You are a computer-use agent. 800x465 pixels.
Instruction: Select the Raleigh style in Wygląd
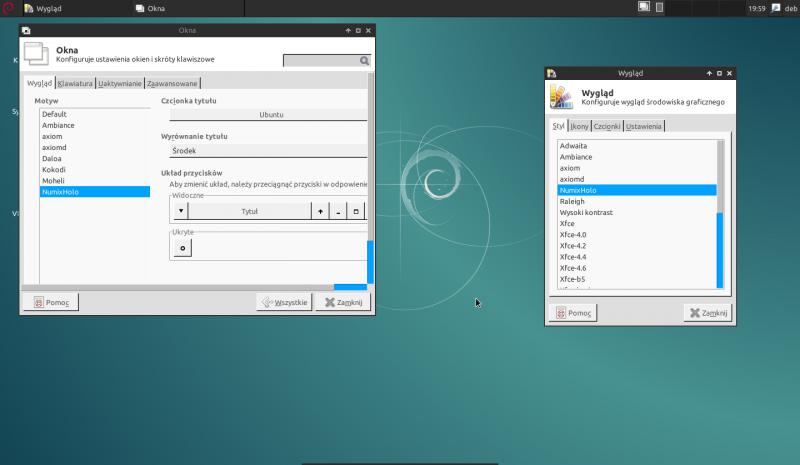click(x=572, y=201)
